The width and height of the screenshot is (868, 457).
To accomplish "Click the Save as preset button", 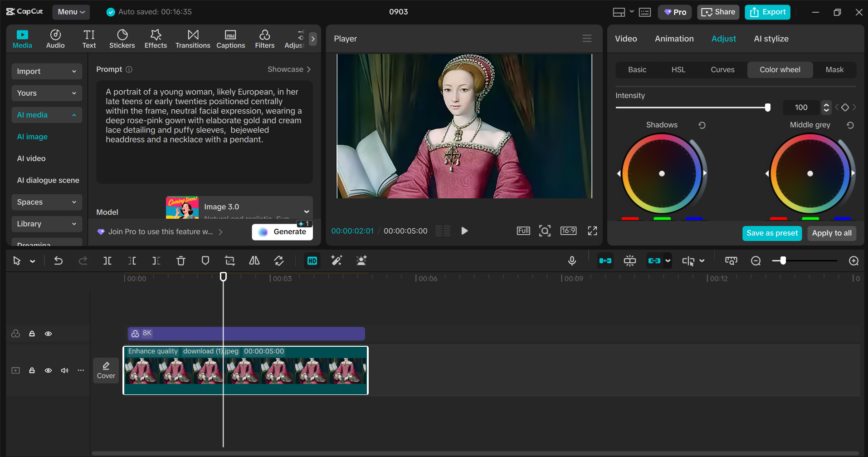I will click(x=772, y=233).
